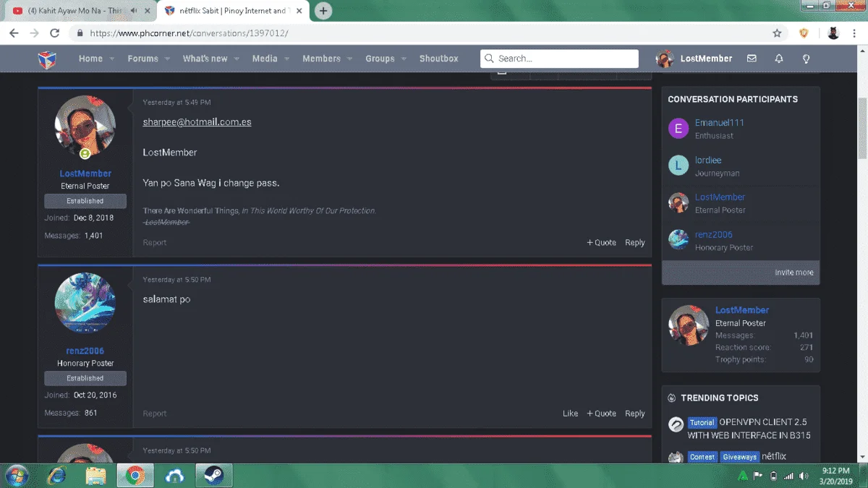Viewport: 868px width, 488px height.
Task: Open renz2006 username in message post
Action: (85, 351)
